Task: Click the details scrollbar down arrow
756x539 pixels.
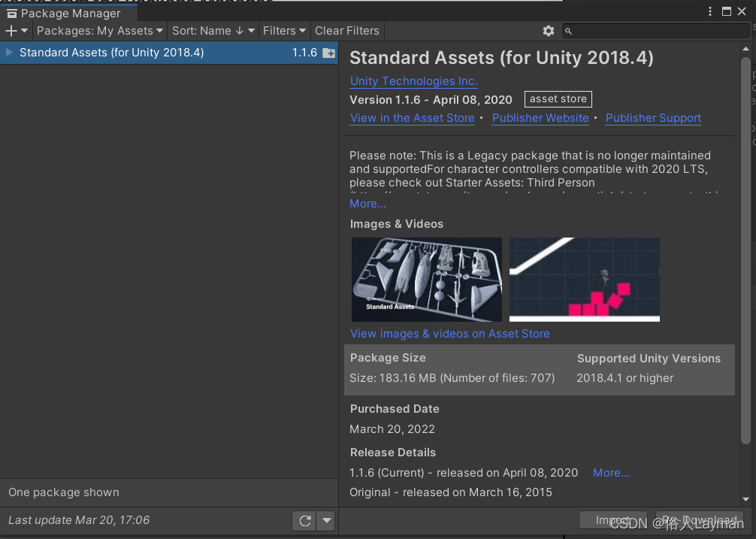Action: (746, 499)
